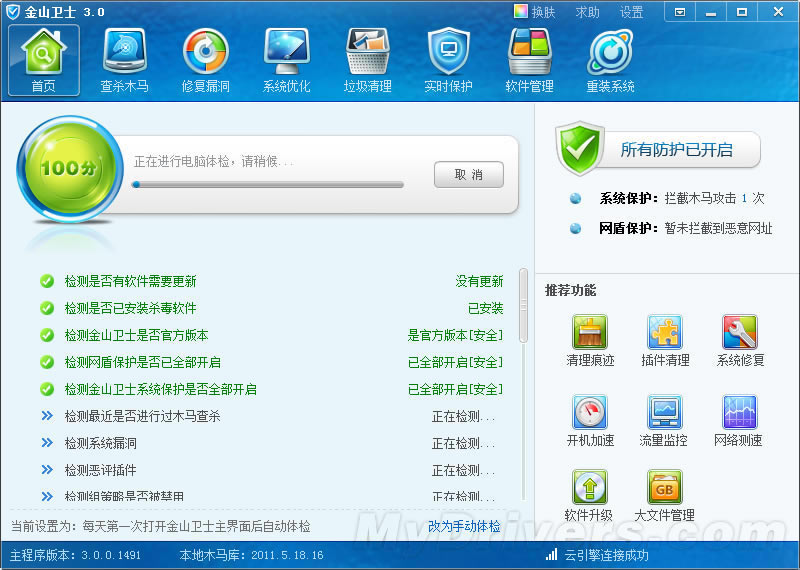Image resolution: width=800 pixels, height=570 pixels.
Task: Open the 垃圾清理 junk cleanup tab
Action: click(x=367, y=60)
